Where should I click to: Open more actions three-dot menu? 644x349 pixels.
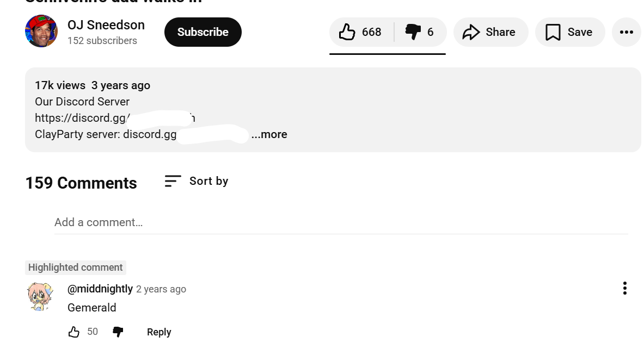point(626,32)
